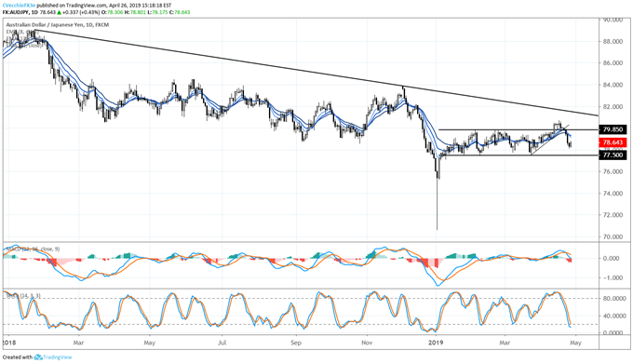The image size is (633, 364).
Task: Click the 2019 date axis label
Action: (436, 343)
